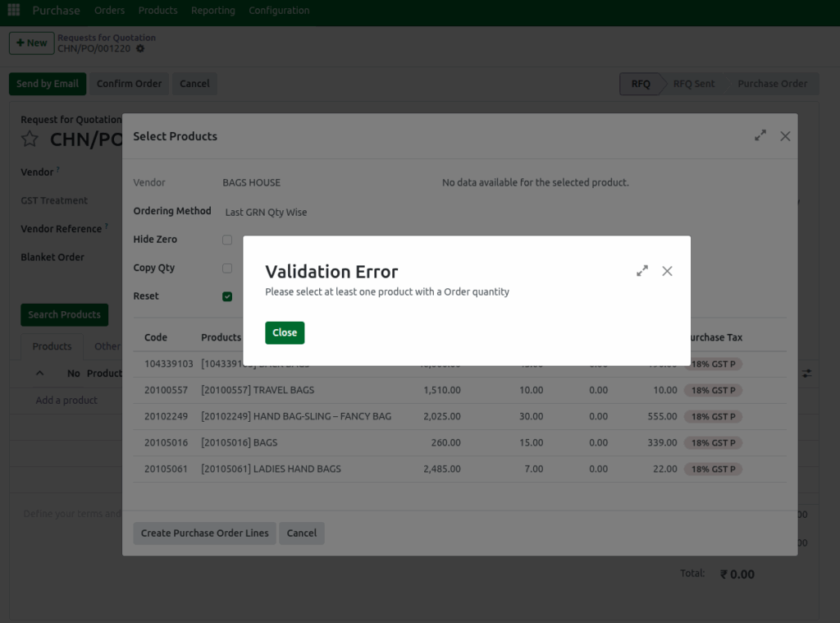
Task: Expand the Validation Error dialog to fullscreen
Action: pos(641,270)
